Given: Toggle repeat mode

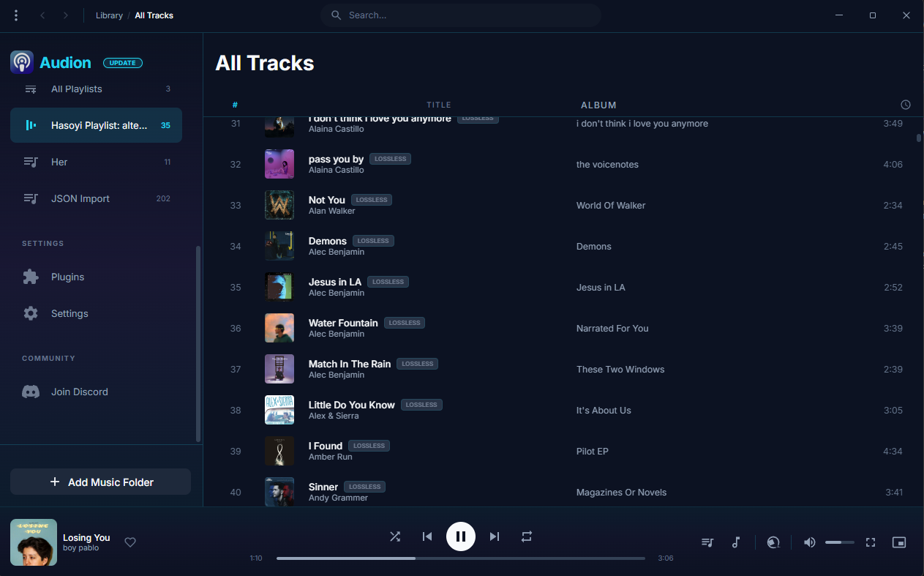Looking at the screenshot, I should point(527,536).
